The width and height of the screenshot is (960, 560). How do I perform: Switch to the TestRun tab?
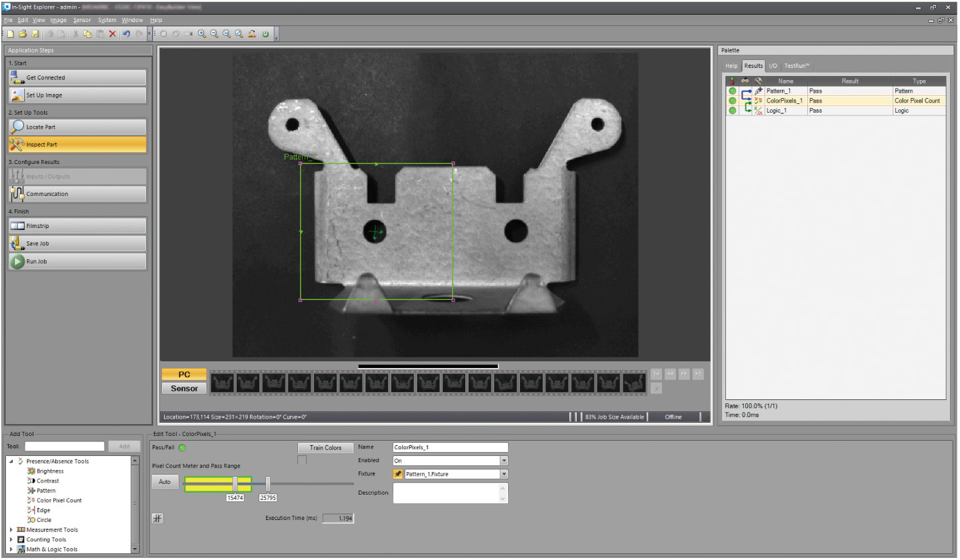tap(797, 66)
